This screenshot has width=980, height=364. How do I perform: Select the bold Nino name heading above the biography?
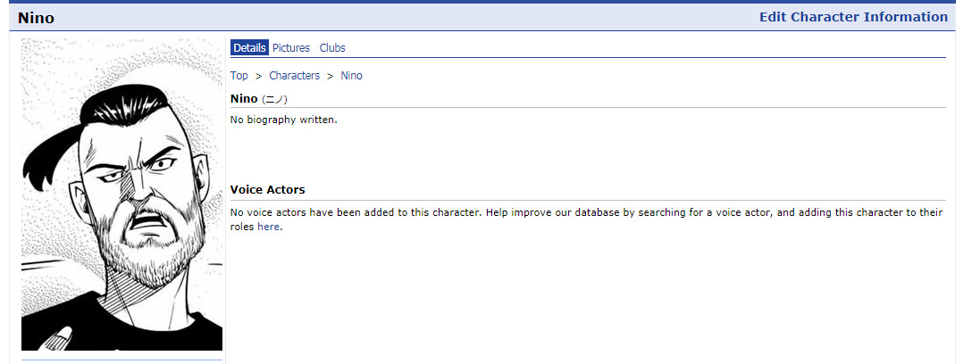tap(244, 99)
